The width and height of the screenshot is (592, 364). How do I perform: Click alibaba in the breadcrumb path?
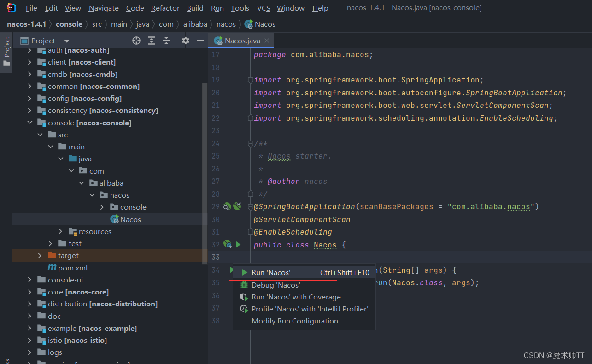click(x=195, y=24)
